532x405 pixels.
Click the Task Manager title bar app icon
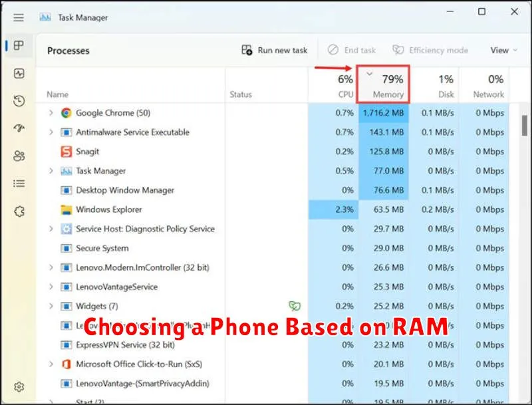[x=45, y=17]
